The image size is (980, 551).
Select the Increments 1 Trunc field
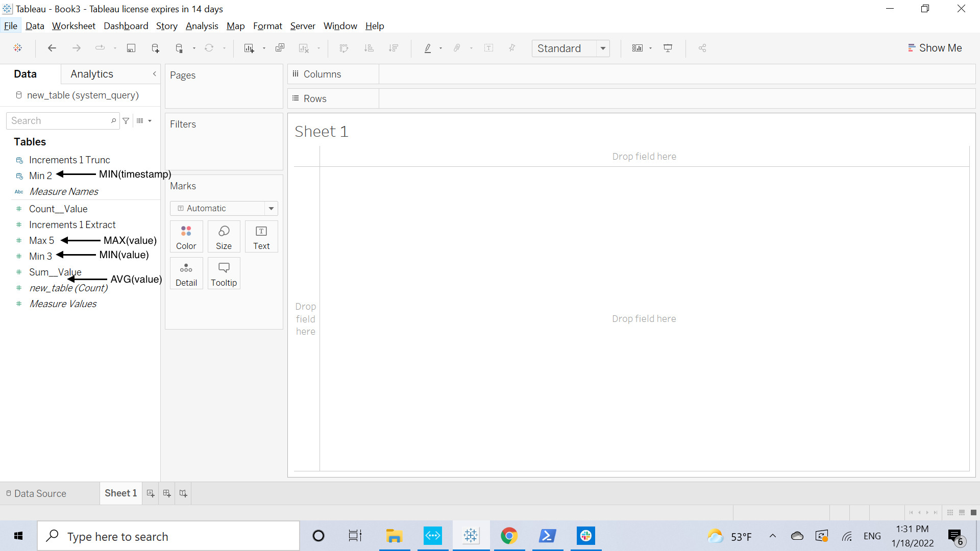click(x=69, y=160)
